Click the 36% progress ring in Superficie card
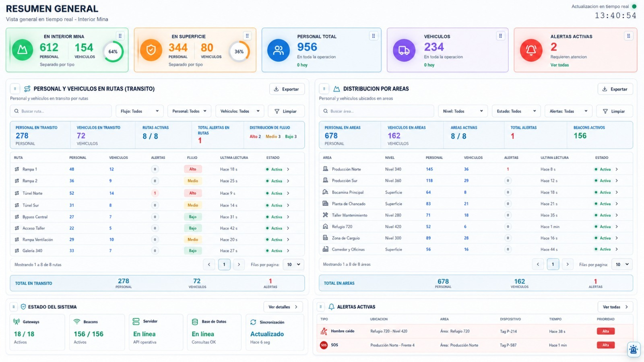Screen dimensions: 644x362 [239, 51]
